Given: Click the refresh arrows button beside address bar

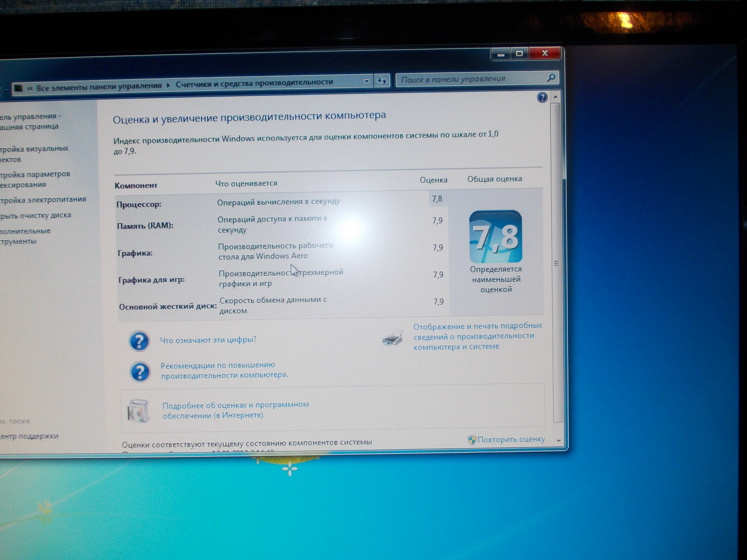Looking at the screenshot, I should 382,81.
